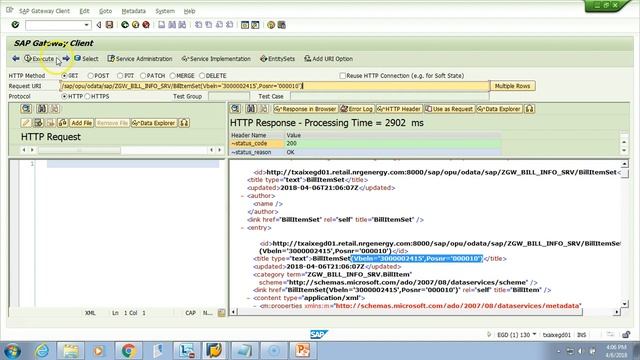Image resolution: width=640 pixels, height=360 pixels.
Task: Open Service Administration
Action: pyautogui.click(x=140, y=59)
